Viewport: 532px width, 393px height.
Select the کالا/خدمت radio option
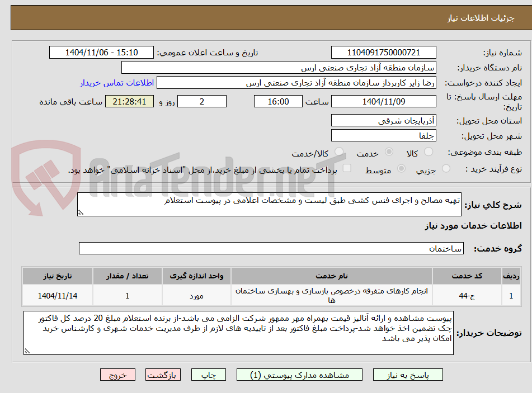click(338, 150)
